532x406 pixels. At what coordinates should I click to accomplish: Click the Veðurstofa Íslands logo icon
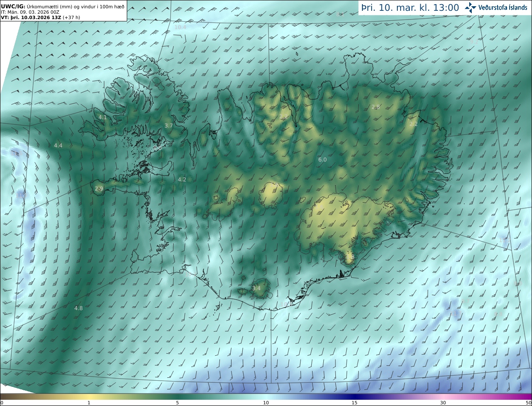point(470,7)
